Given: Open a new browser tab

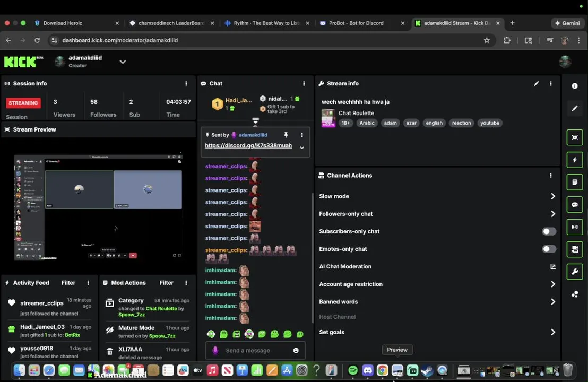Looking at the screenshot, I should tap(512, 23).
